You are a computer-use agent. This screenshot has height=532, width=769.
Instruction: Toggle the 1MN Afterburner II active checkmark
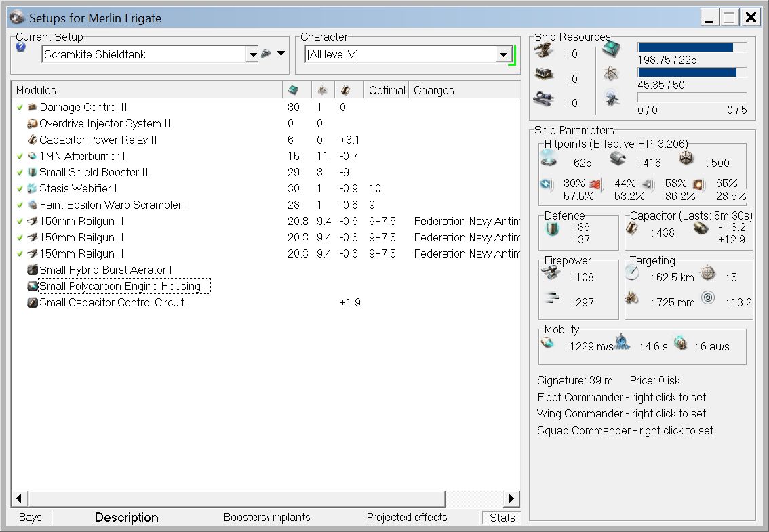coord(20,156)
